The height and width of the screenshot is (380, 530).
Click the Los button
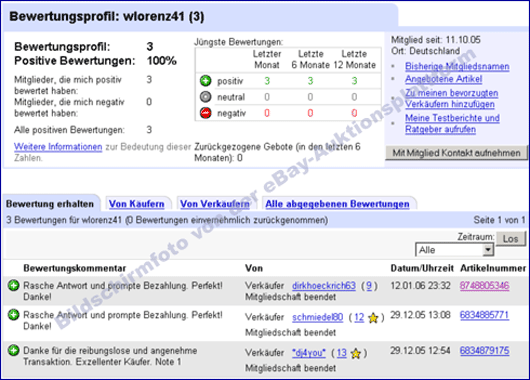point(510,239)
